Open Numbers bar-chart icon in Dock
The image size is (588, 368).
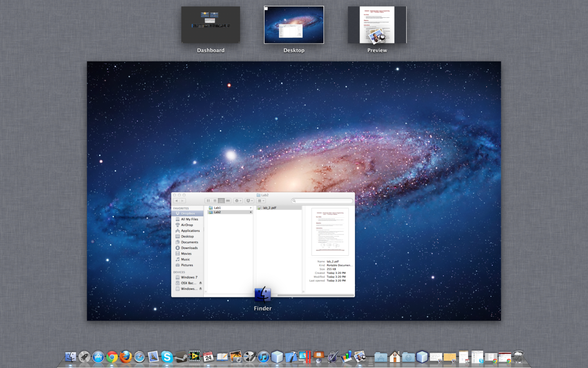point(346,357)
